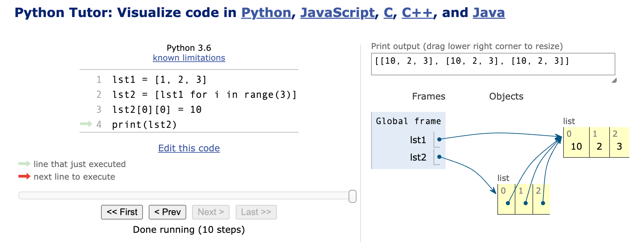Image resolution: width=644 pixels, height=242 pixels.
Task: Click the Python 3.6 label
Action: tap(189, 48)
